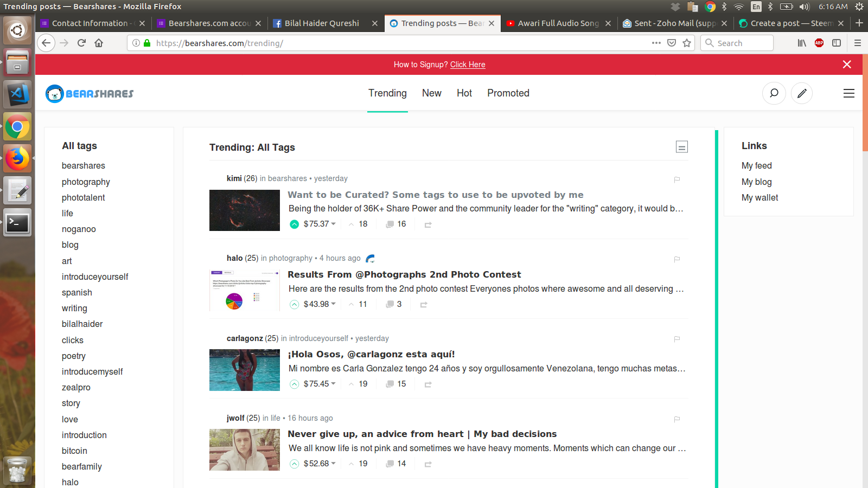Resteem the Never give up post
868x488 pixels.
428,464
